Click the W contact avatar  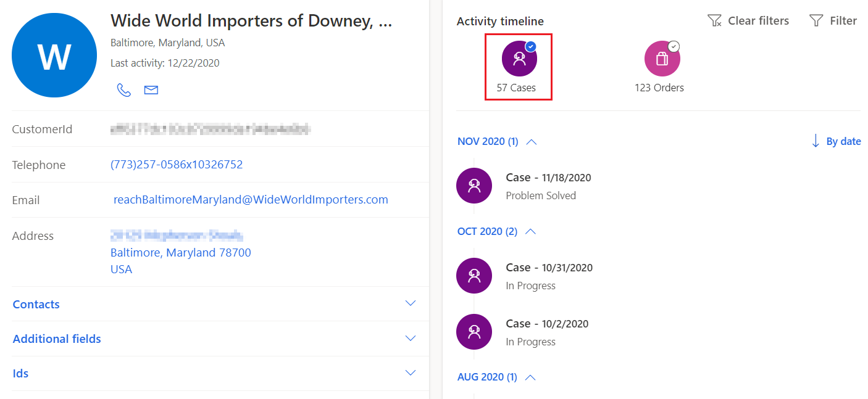(54, 55)
